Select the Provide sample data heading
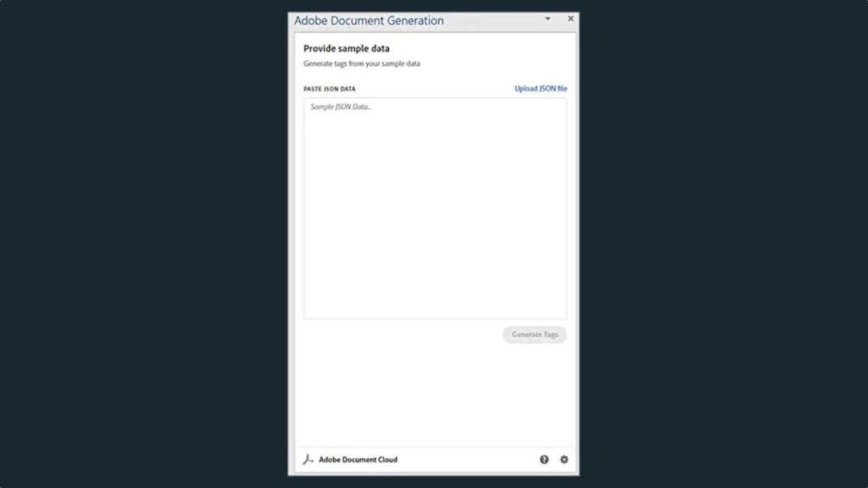This screenshot has height=488, width=868. [x=347, y=48]
